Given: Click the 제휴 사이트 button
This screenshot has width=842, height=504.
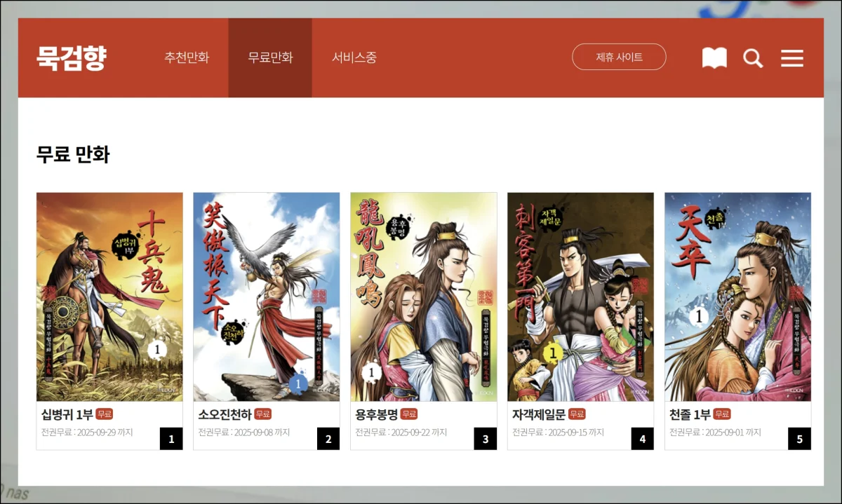Looking at the screenshot, I should 619,57.
